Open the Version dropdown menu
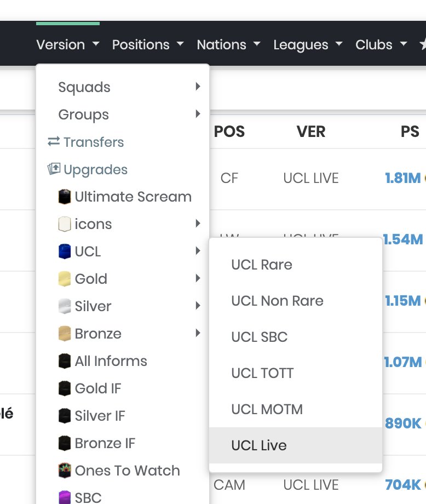Screen dimensions: 426x504 coord(68,45)
